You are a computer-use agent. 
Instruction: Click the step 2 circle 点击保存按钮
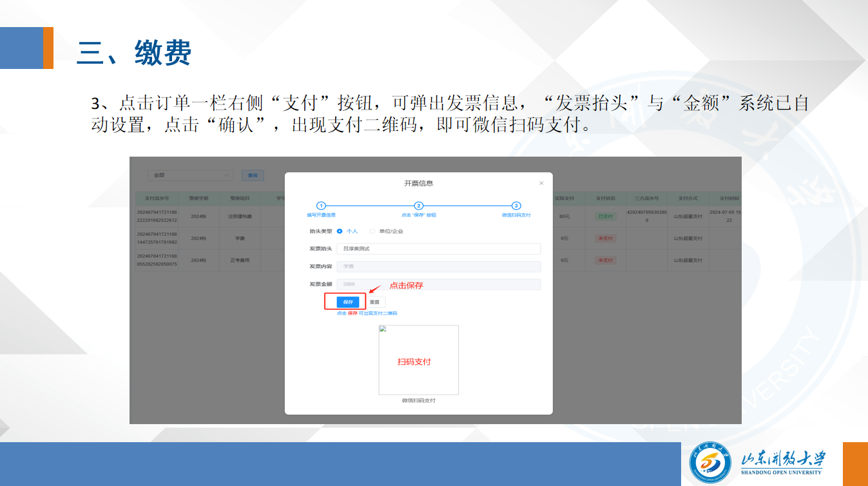click(418, 206)
